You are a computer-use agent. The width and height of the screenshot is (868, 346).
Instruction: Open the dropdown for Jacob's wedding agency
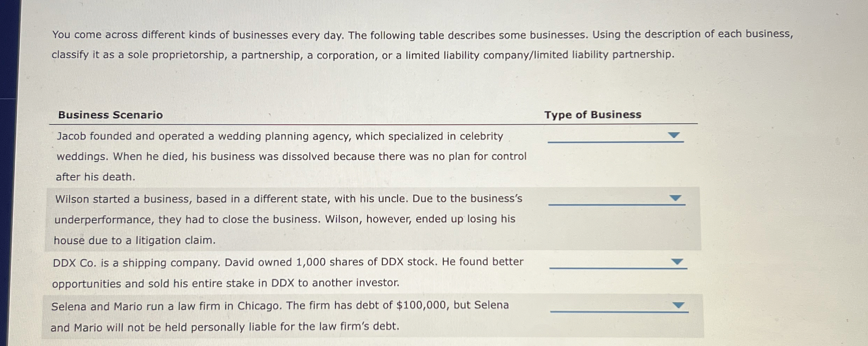(x=615, y=136)
